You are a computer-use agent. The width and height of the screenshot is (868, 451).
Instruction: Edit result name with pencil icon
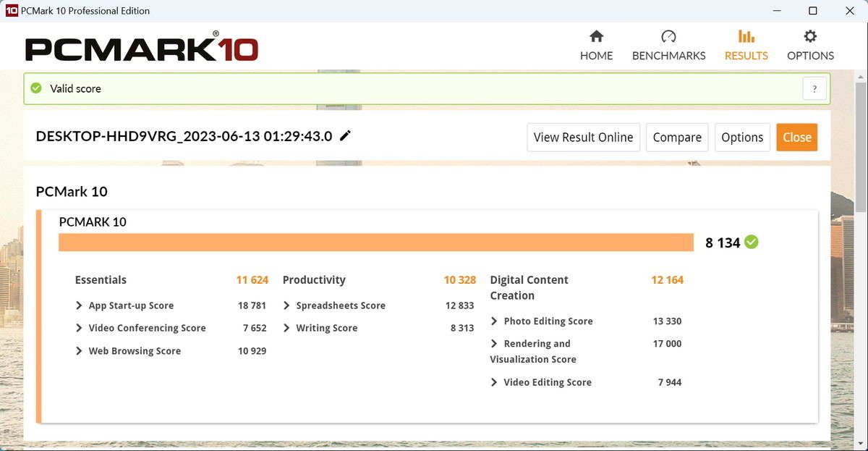tap(346, 135)
